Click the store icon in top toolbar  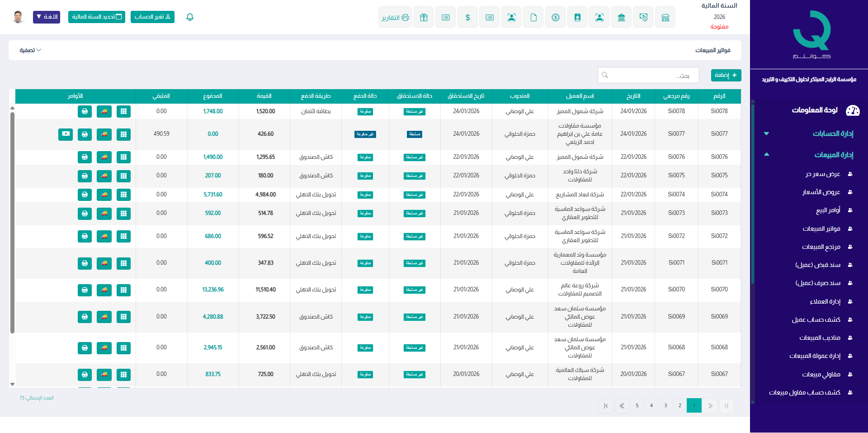pyautogui.click(x=665, y=17)
